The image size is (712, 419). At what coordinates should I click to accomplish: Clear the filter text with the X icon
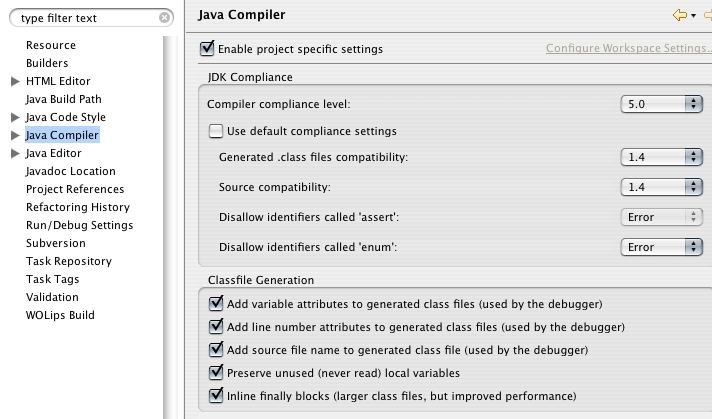[x=164, y=18]
